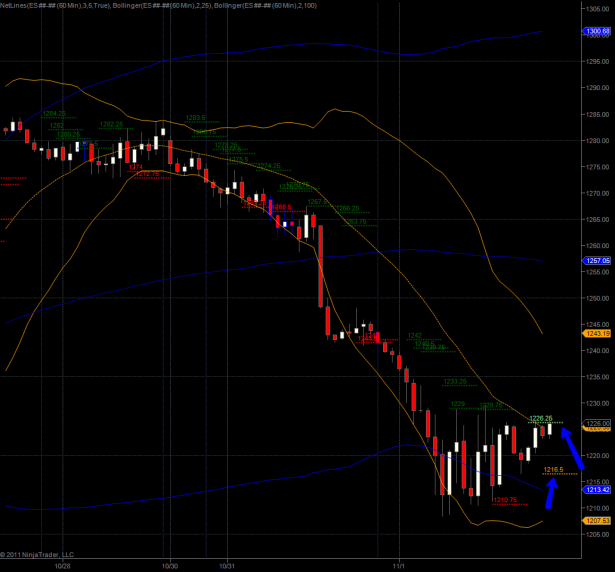The width and height of the screenshot is (615, 572).
Task: Click the 10/28 date label
Action: (x=62, y=565)
